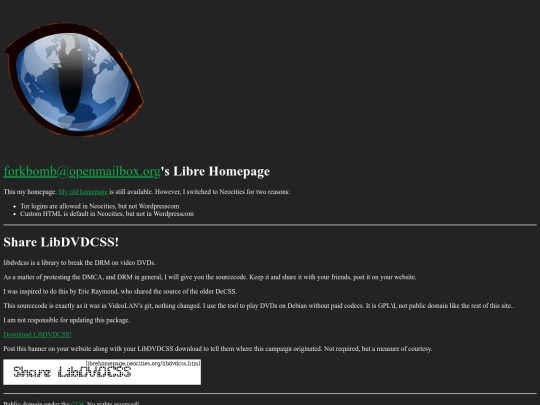The image size is (540, 405).
Task: Click the 'This my homepage.' intro text
Action: [x=30, y=192]
